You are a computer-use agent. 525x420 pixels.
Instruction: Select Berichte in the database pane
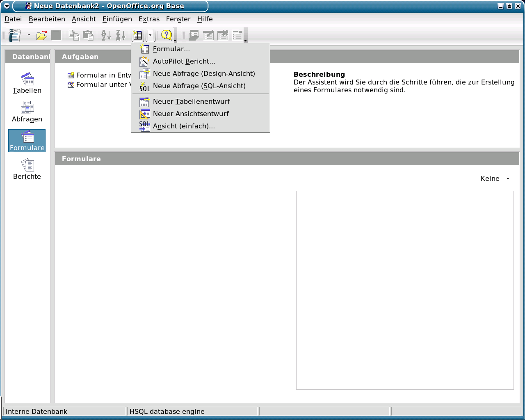click(x=27, y=169)
